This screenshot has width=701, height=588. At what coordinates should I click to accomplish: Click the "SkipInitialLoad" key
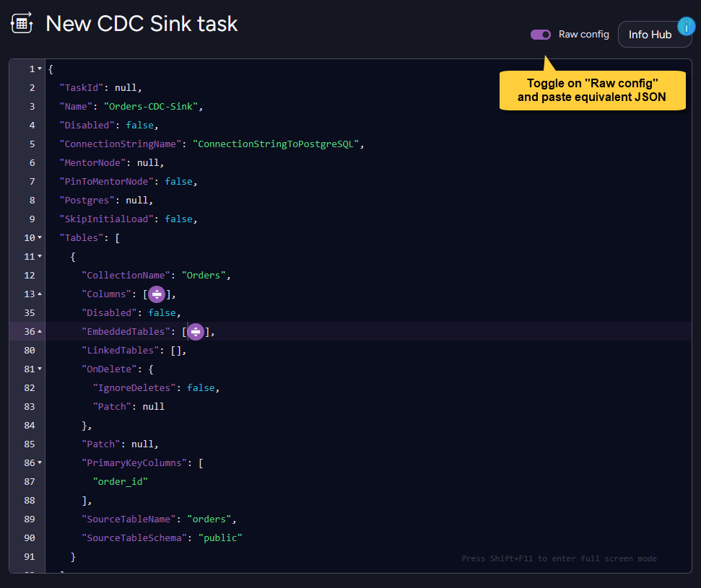[106, 219]
